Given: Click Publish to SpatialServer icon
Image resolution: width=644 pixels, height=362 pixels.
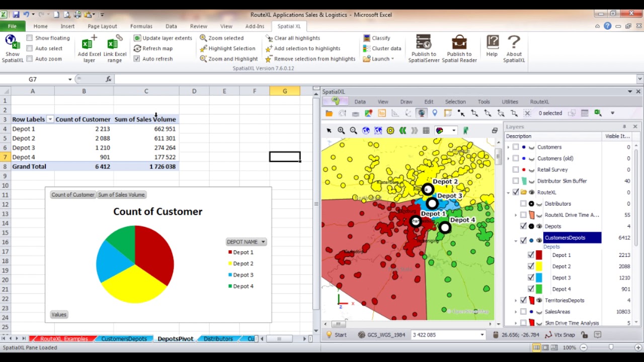Looking at the screenshot, I should (424, 48).
